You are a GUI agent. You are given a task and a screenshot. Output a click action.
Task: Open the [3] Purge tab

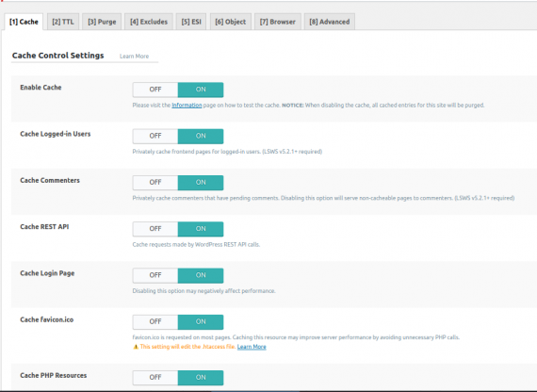(102, 22)
